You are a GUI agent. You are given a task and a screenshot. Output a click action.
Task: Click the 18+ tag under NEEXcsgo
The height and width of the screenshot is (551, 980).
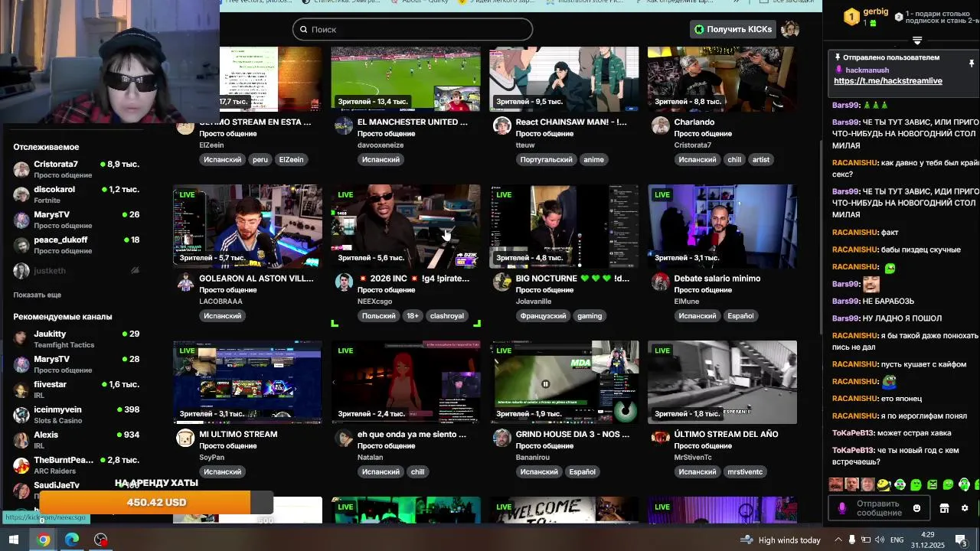pos(413,315)
